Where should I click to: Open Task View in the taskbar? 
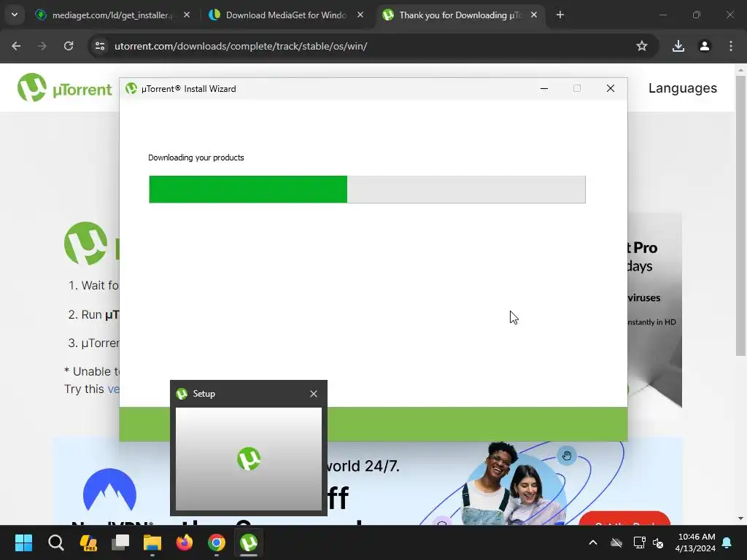(x=120, y=542)
